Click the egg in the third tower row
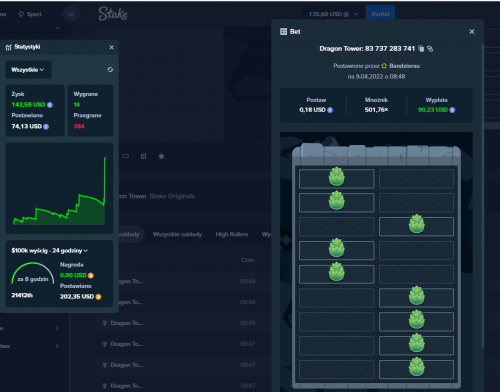500x392 pixels. click(x=416, y=224)
